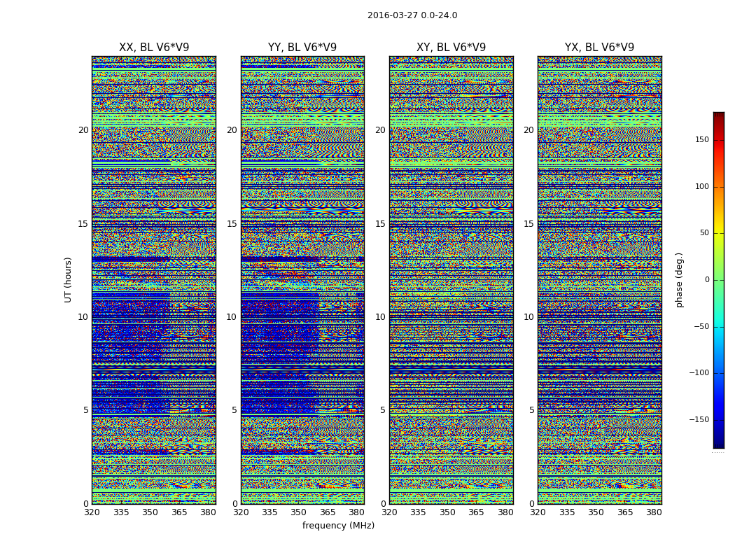Click x-tick '335' under the XX panel
Viewport: 735px width, 560px height.
pyautogui.click(x=121, y=512)
